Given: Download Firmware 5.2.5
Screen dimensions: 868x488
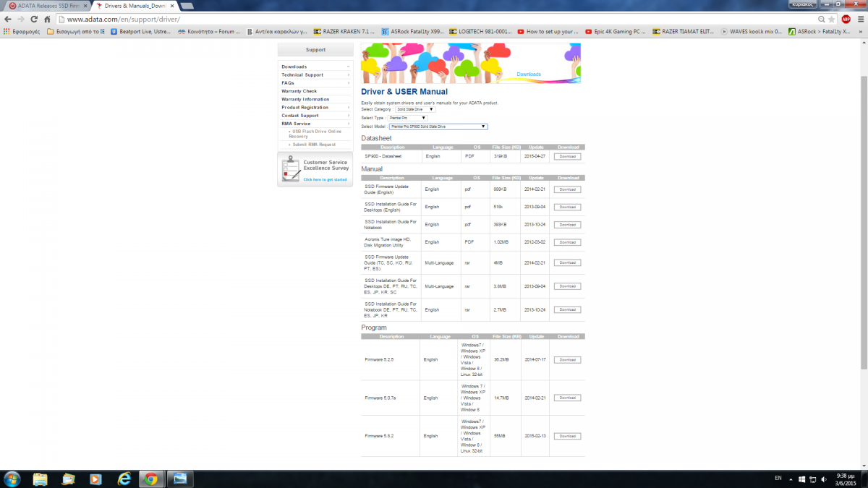Looking at the screenshot, I should pyautogui.click(x=567, y=359).
